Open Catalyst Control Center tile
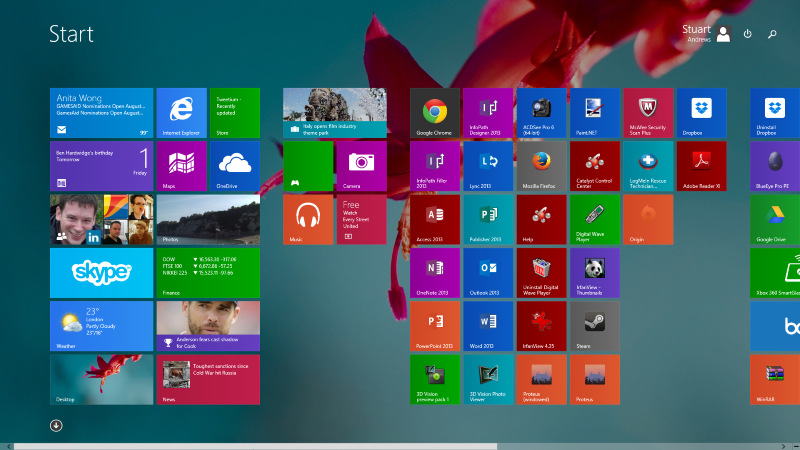This screenshot has height=450, width=800. click(x=595, y=166)
